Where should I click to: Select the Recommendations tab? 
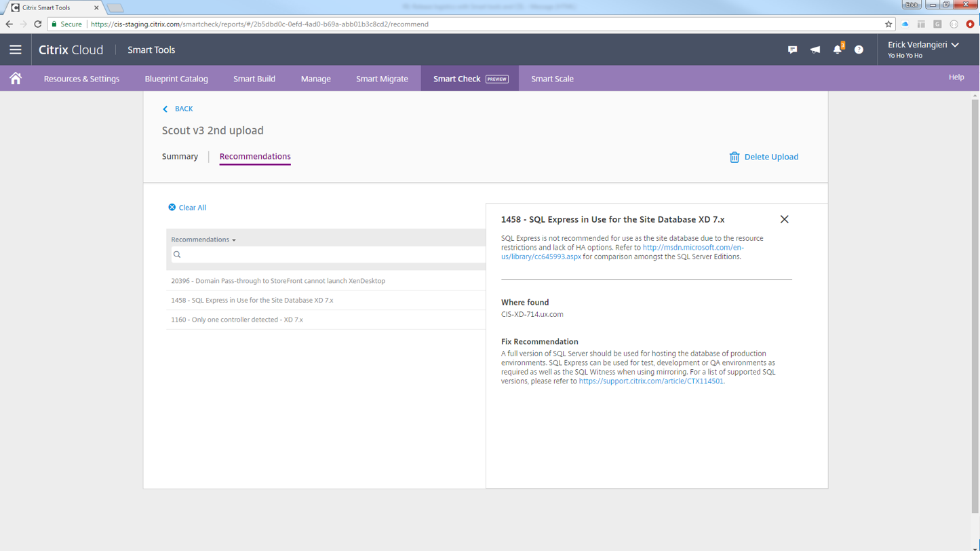(255, 157)
